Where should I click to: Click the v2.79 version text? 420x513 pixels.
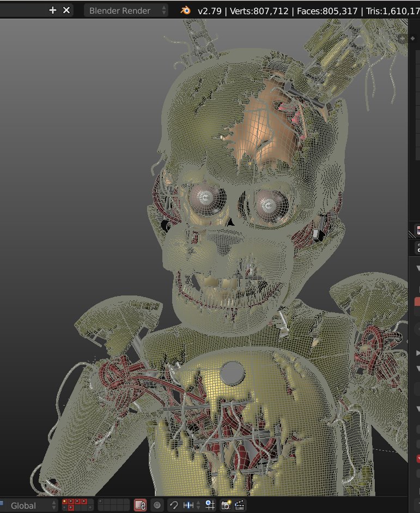[210, 11]
